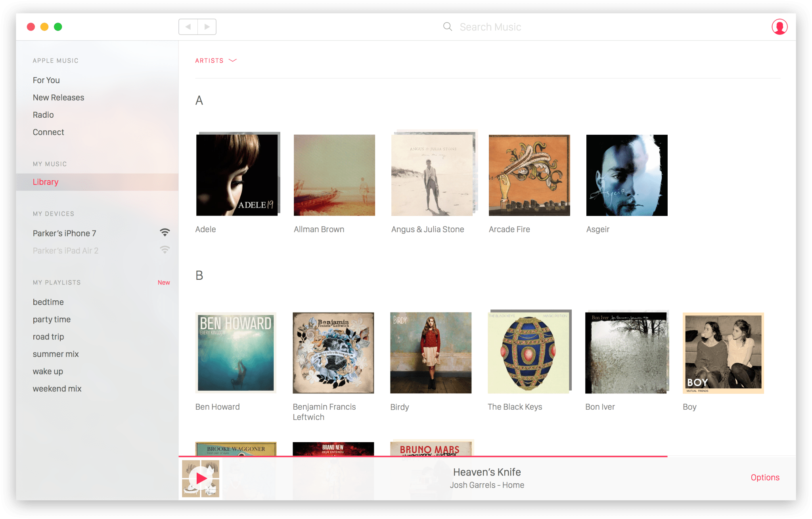The height and width of the screenshot is (519, 812).
Task: Create a New playlist
Action: [164, 282]
